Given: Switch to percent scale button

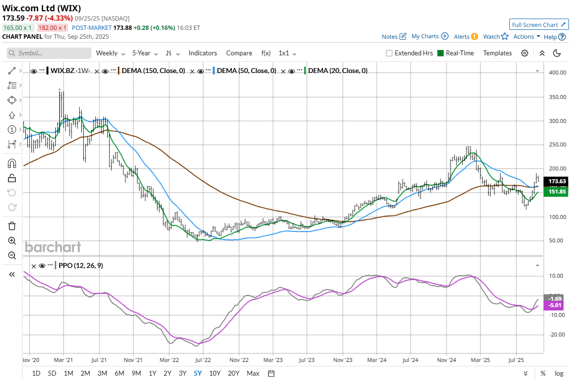Looking at the screenshot, I should [x=543, y=373].
